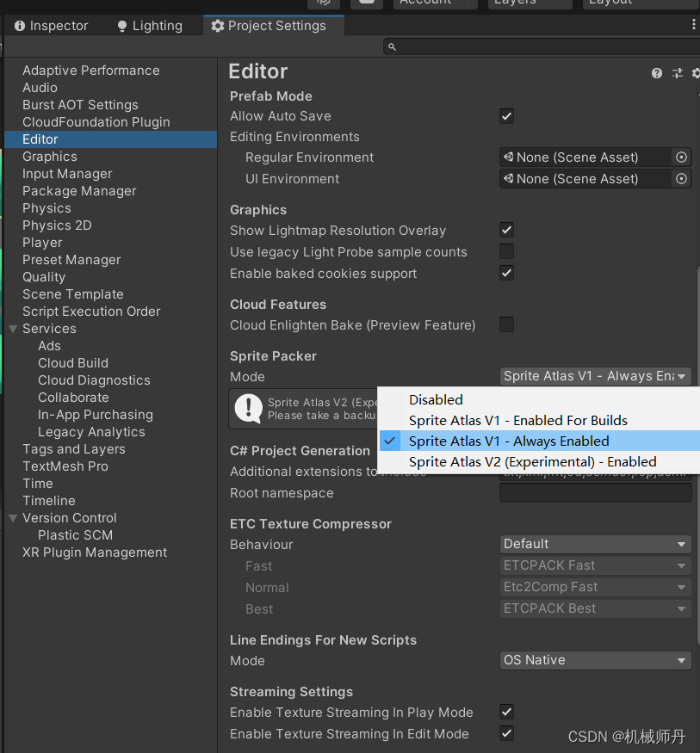Open Physics 2D settings

point(57,225)
